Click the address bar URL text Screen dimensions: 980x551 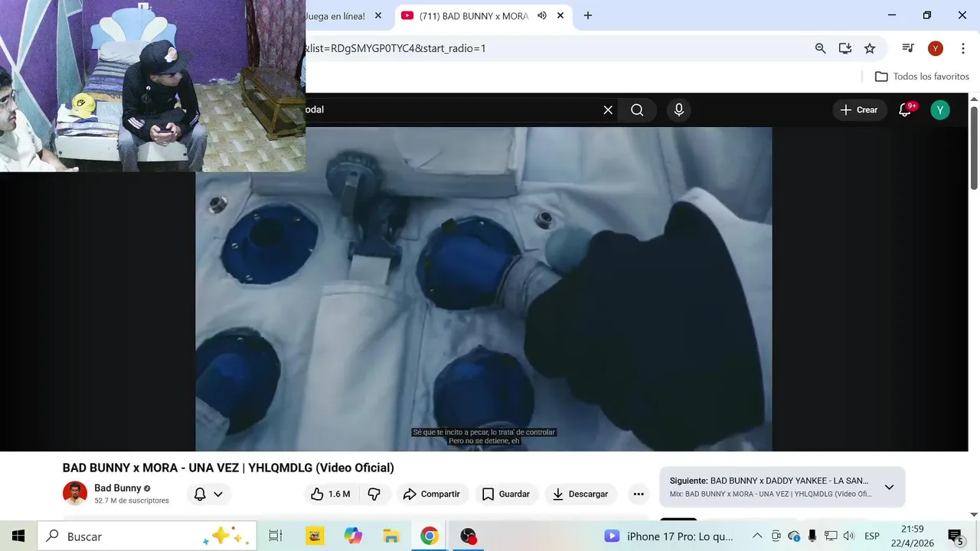[397, 48]
